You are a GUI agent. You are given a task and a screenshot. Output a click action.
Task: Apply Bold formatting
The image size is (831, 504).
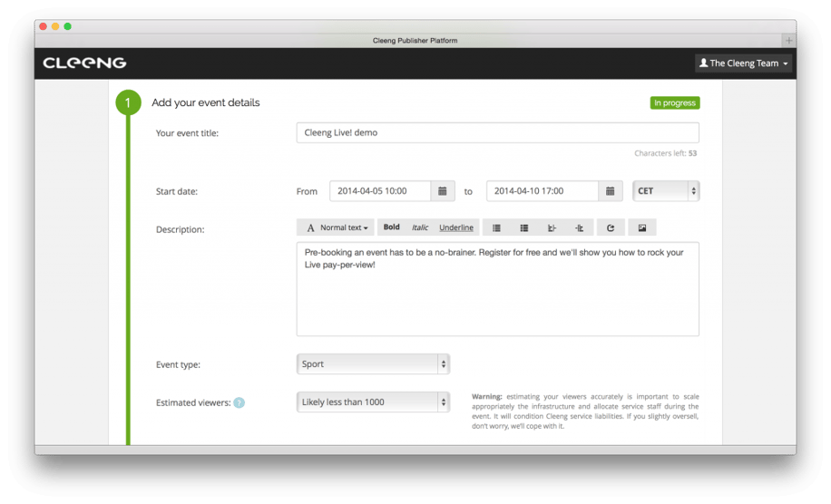(x=392, y=228)
